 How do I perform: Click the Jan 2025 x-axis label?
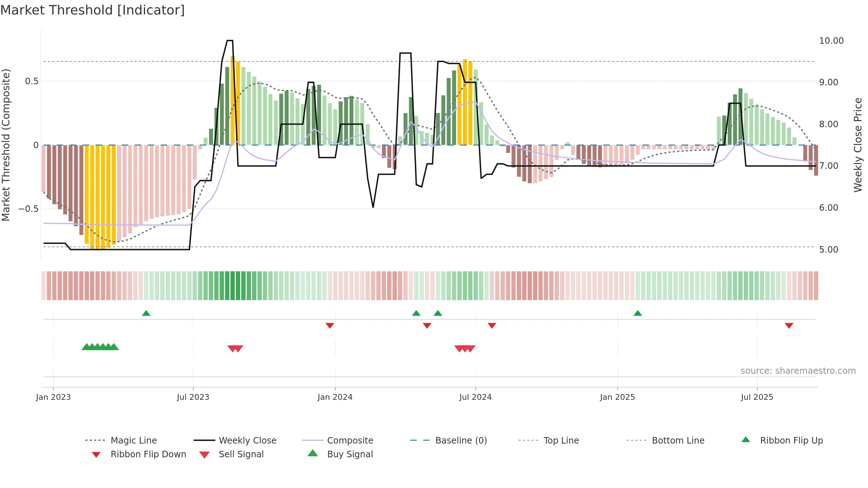coord(618,397)
